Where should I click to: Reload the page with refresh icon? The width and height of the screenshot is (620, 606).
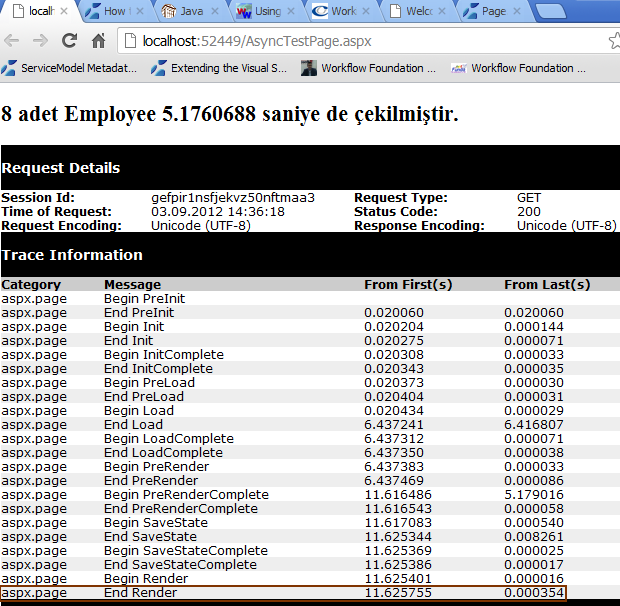(x=69, y=41)
